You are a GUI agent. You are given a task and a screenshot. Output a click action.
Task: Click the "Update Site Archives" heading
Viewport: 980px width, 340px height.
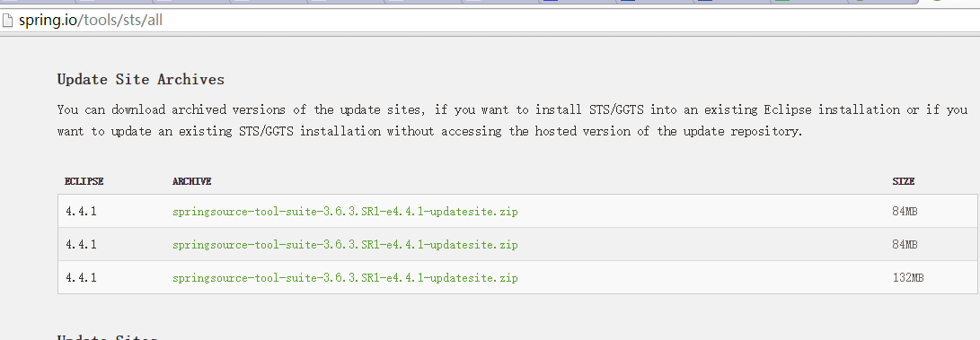[x=141, y=79]
